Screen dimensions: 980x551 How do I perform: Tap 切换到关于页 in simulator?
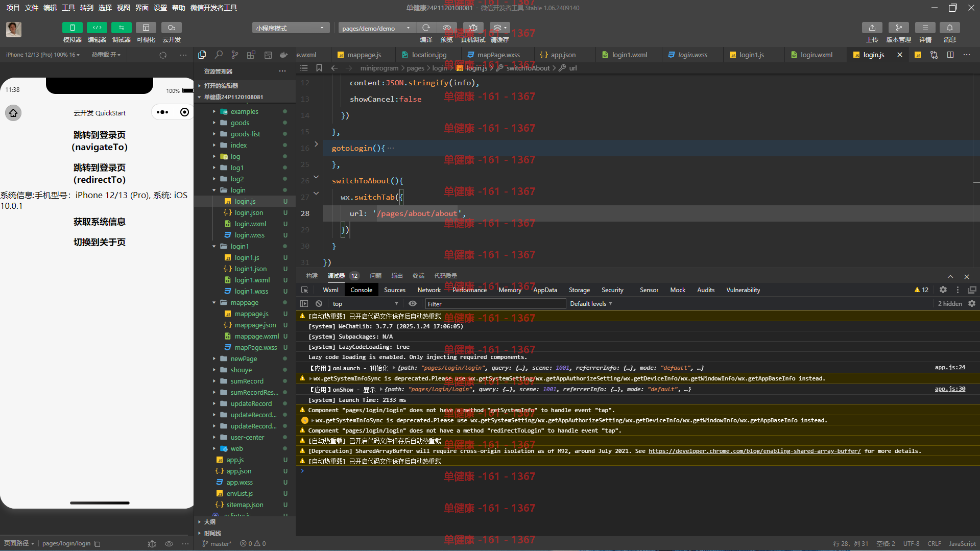pyautogui.click(x=100, y=242)
